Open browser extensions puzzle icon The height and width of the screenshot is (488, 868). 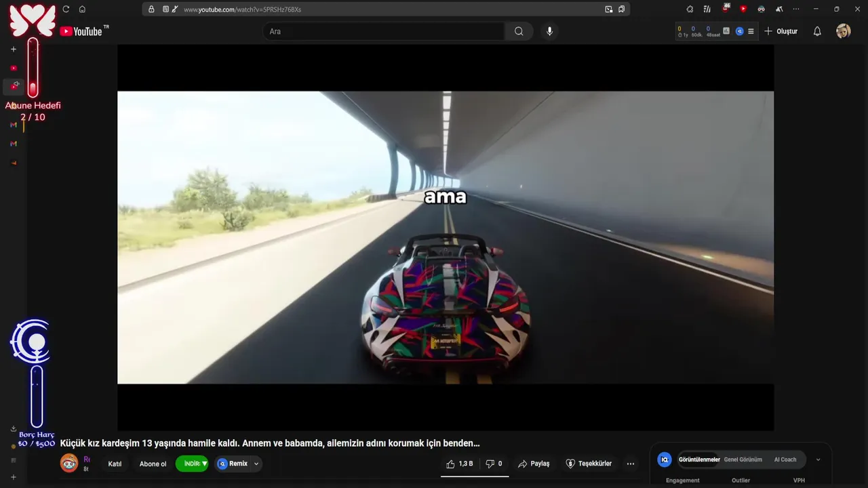(x=690, y=9)
